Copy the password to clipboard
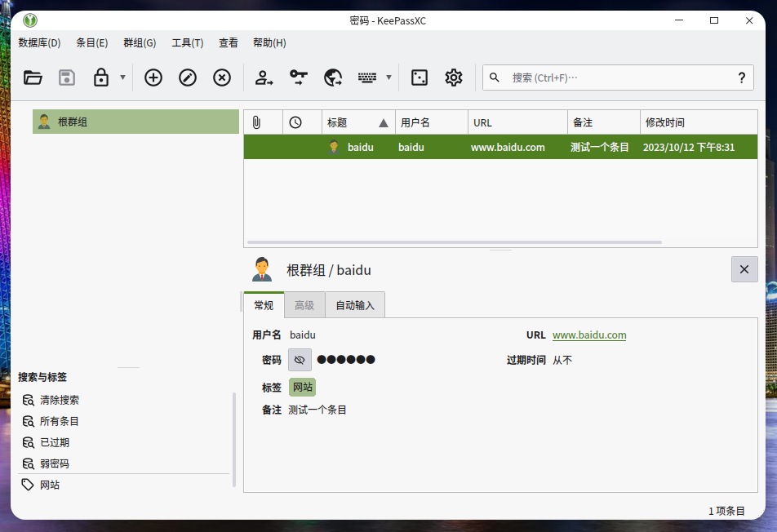777x532 pixels. 298,78
